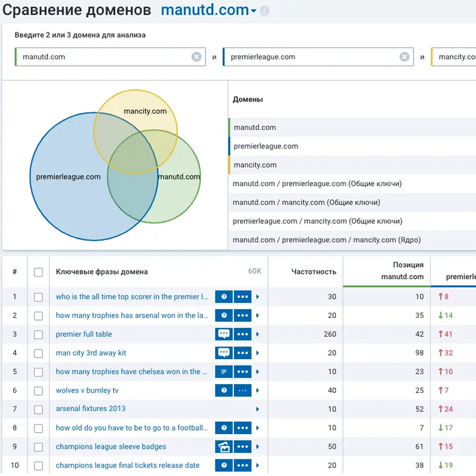The image size is (476, 476).
Task: Select the three-domain core (Ядро) row
Action: [x=326, y=240]
